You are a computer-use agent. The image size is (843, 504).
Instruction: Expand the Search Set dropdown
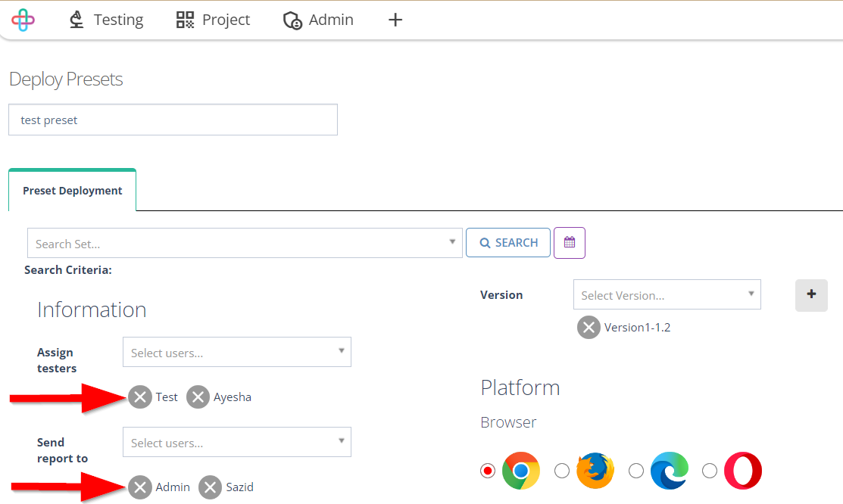pos(245,243)
